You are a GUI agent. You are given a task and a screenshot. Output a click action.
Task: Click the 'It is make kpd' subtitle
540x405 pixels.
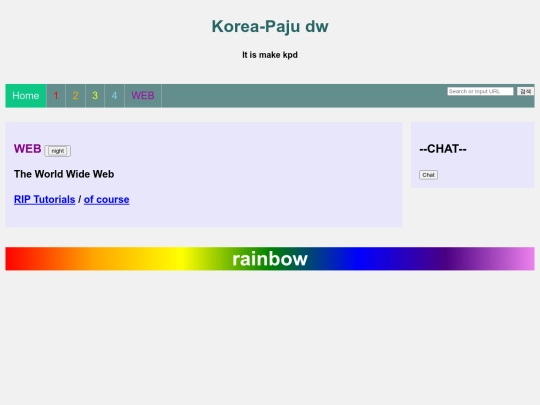click(270, 55)
